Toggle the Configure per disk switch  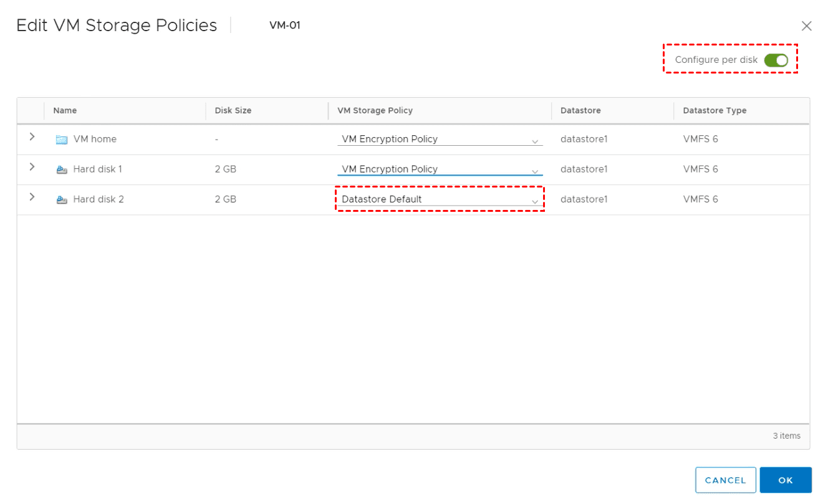776,60
